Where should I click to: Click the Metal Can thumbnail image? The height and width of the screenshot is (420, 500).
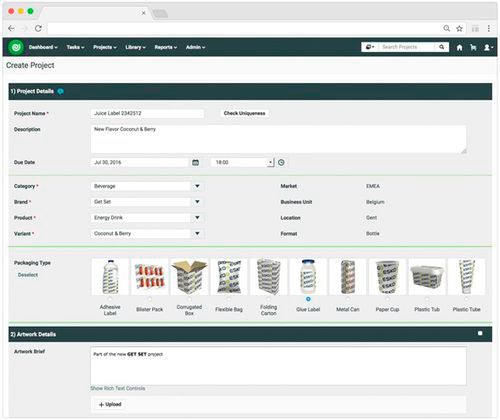[348, 277]
